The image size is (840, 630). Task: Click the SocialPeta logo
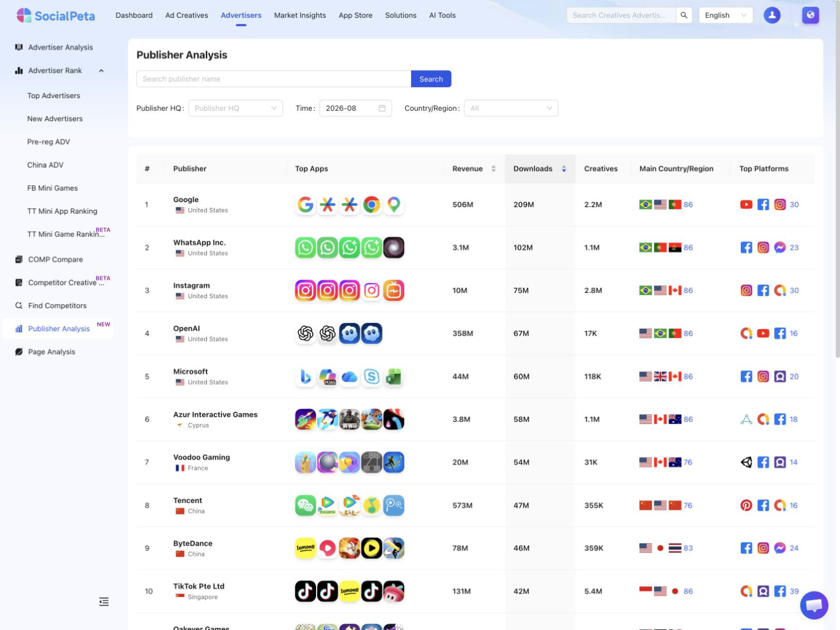pos(56,16)
